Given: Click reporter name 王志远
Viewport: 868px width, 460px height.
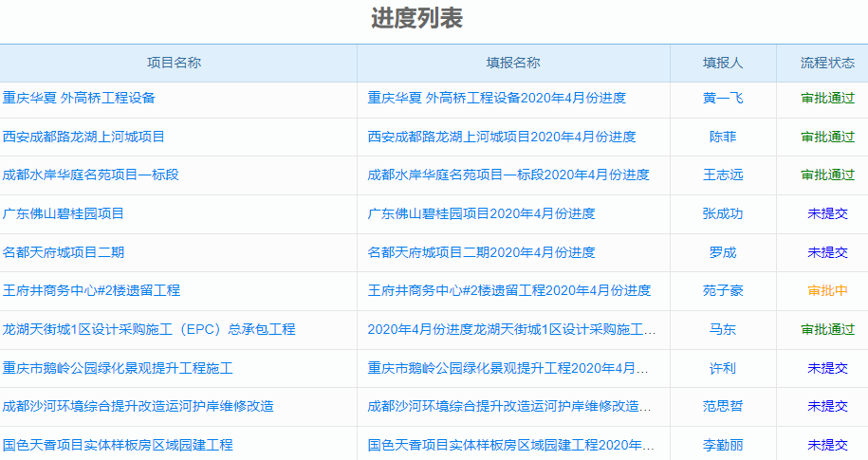Looking at the screenshot, I should (723, 175).
